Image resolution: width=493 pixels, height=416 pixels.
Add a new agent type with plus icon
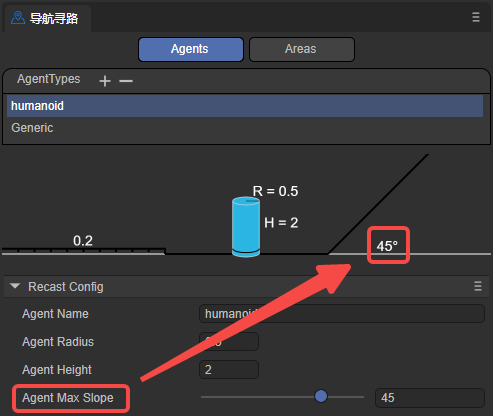pyautogui.click(x=105, y=81)
